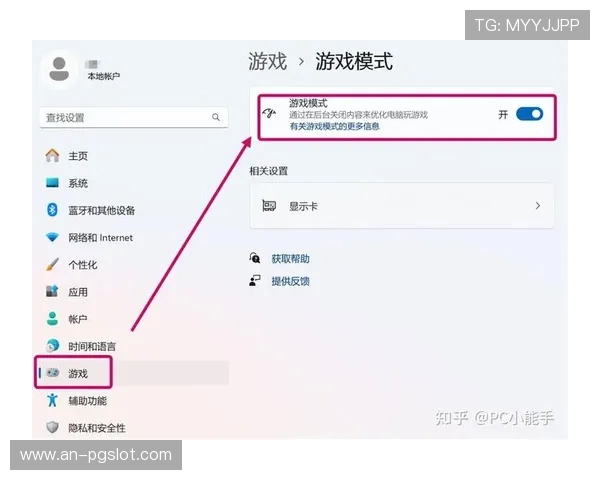The width and height of the screenshot is (600, 480).
Task: Click the network Wi-Fi icon
Action: tap(52, 237)
